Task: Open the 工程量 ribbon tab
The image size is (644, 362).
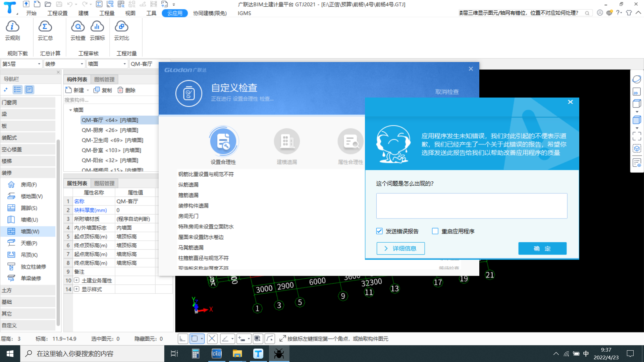Action: (x=107, y=13)
